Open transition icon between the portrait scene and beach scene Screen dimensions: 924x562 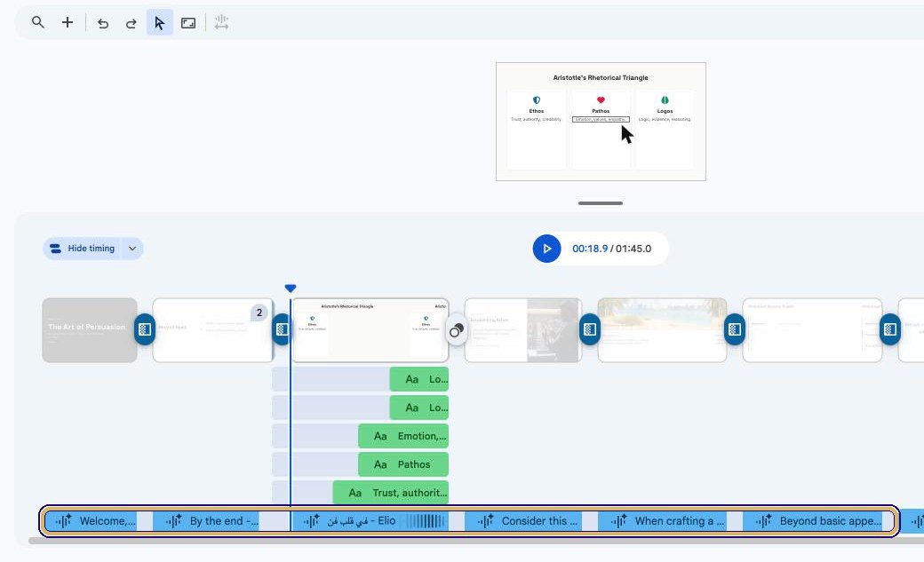(x=590, y=329)
